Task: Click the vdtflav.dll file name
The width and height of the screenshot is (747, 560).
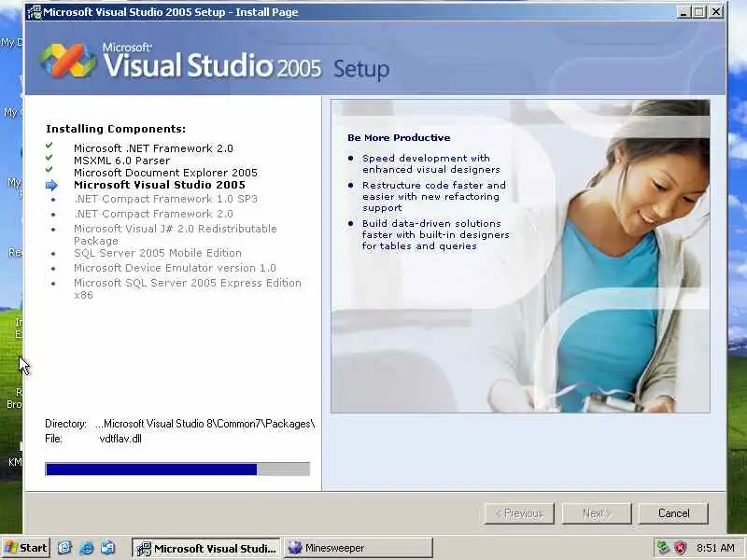Action: (x=120, y=439)
